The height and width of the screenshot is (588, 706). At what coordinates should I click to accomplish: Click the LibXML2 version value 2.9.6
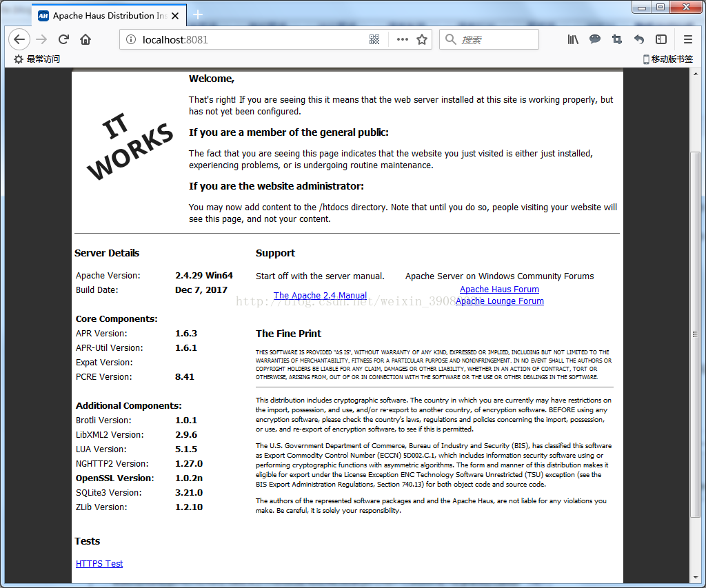186,435
